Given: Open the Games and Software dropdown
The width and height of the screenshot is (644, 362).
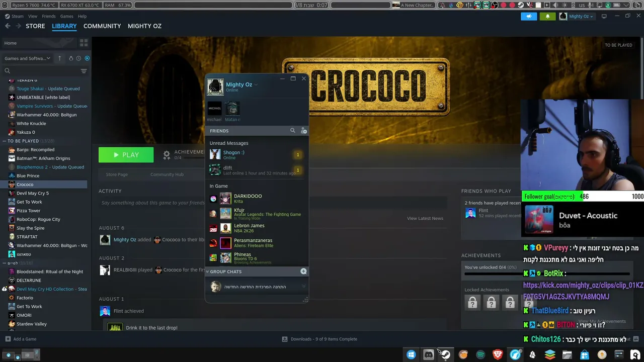Looking at the screenshot, I should [27, 58].
